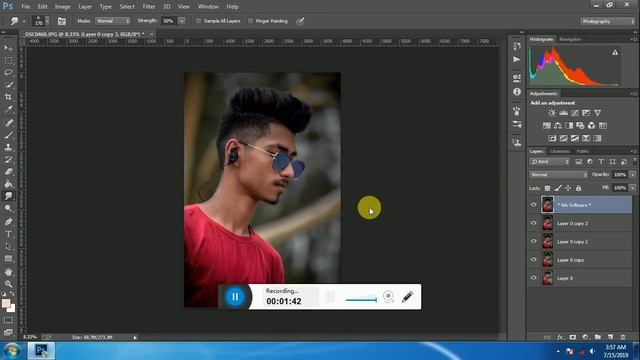Image resolution: width=640 pixels, height=360 pixels.
Task: Click the recorder pencil annotate button
Action: [407, 297]
